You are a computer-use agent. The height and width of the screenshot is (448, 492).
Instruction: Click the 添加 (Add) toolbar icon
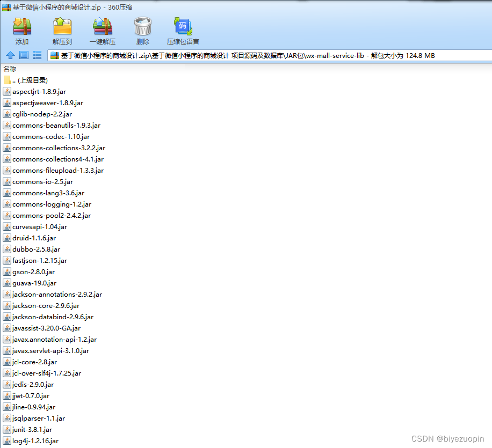click(22, 27)
